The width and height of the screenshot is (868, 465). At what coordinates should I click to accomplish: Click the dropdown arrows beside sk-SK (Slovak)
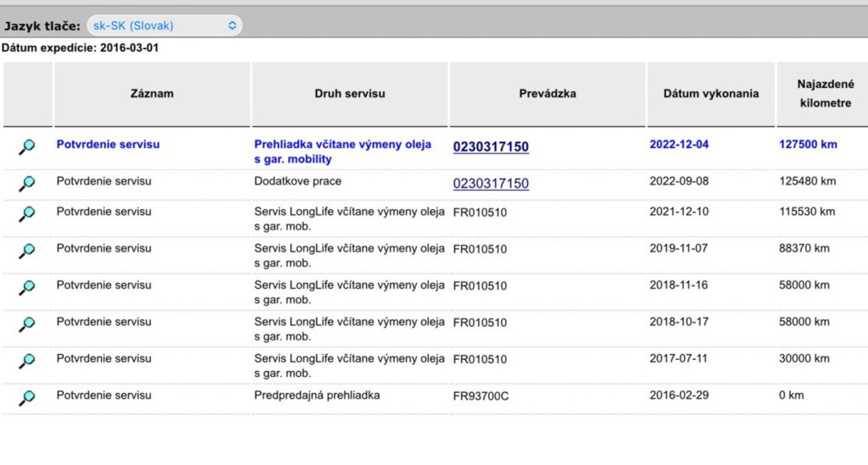(x=232, y=25)
